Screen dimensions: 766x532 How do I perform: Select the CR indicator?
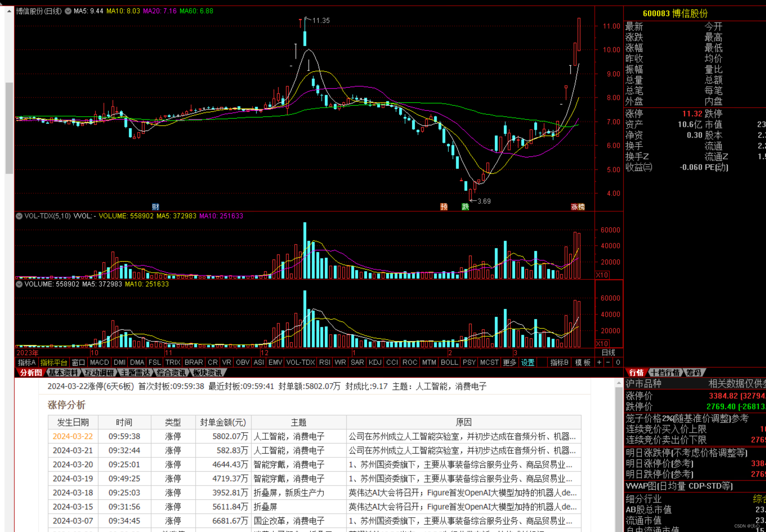(212, 362)
